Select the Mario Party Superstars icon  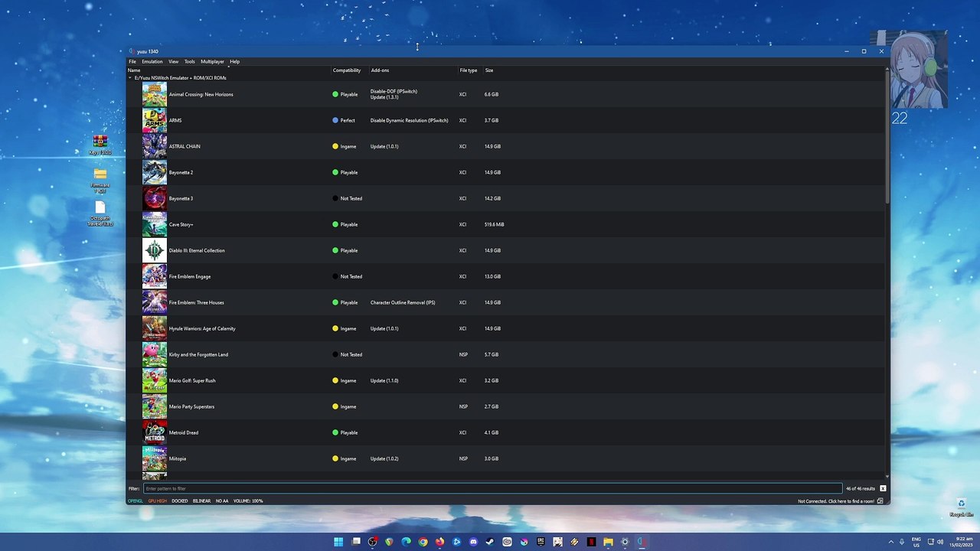(154, 406)
